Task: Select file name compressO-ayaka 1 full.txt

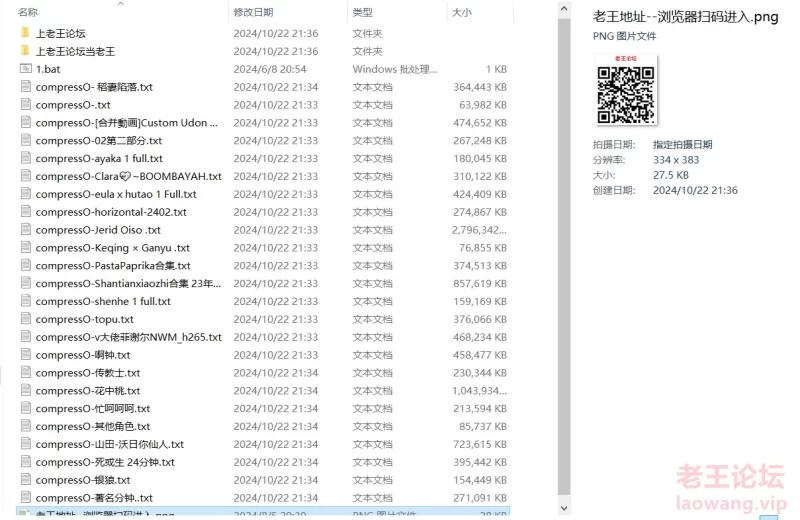Action: click(99, 159)
